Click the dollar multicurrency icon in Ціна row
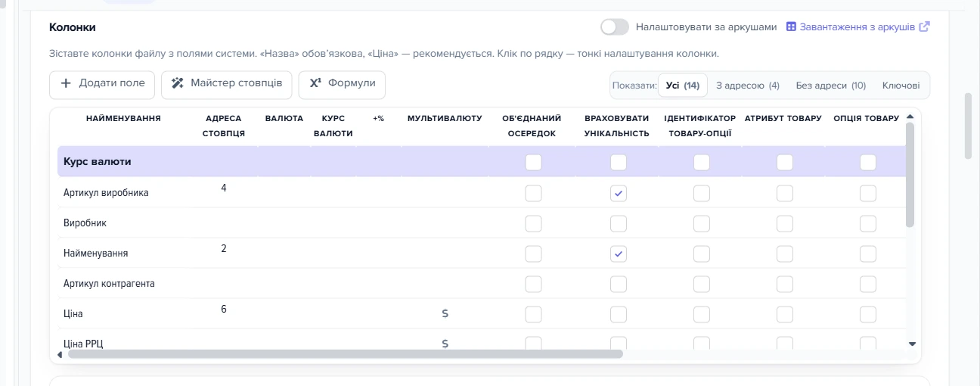 coord(445,313)
